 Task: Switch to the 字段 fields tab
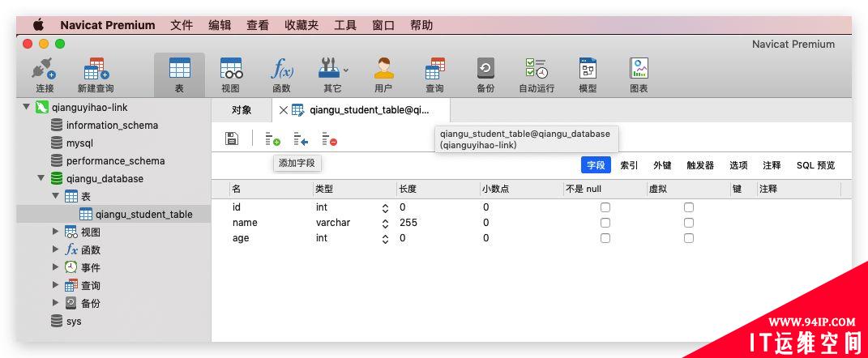[596, 165]
